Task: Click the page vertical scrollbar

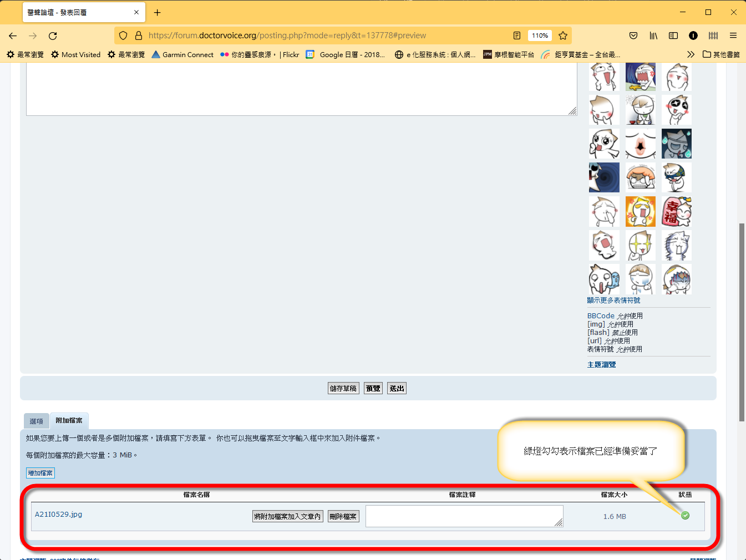Action: tap(742, 322)
